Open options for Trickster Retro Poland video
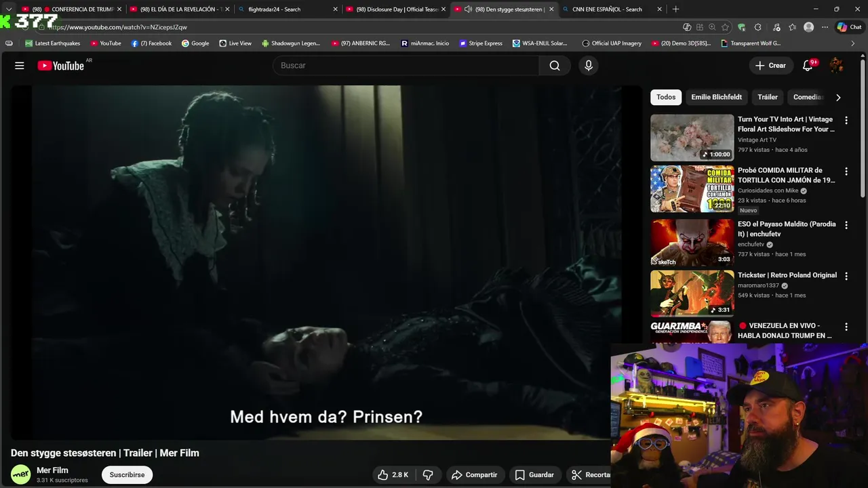Image resolution: width=868 pixels, height=488 pixels. [846, 277]
